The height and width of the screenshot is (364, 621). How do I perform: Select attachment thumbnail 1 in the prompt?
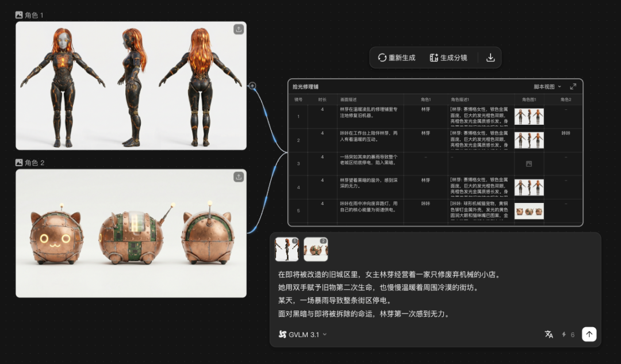coord(287,248)
